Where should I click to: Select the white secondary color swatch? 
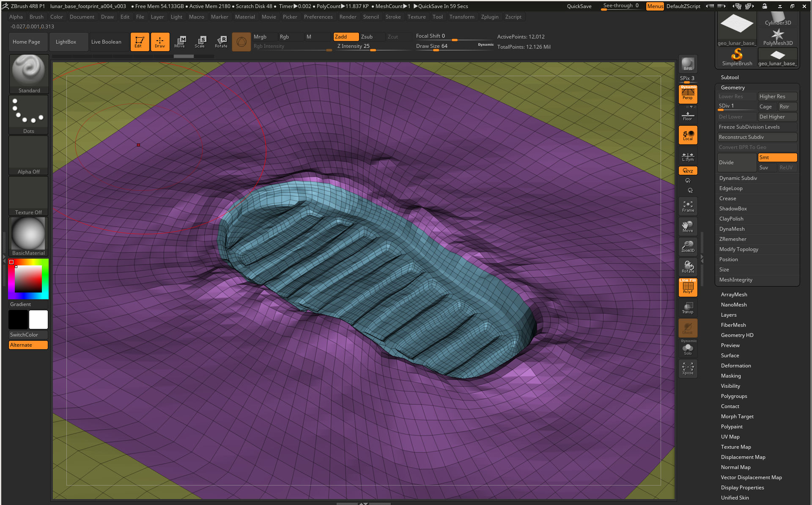38,320
